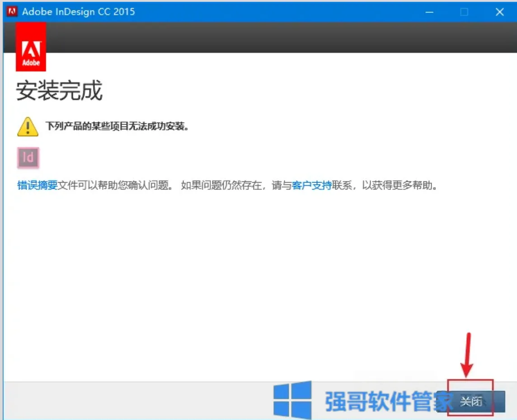The width and height of the screenshot is (517, 420).
Task: Click the 安装完成 heading
Action: 59,90
